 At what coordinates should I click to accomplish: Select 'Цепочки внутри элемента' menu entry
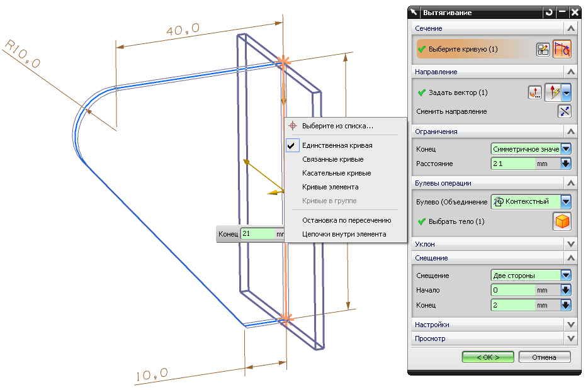(x=344, y=234)
